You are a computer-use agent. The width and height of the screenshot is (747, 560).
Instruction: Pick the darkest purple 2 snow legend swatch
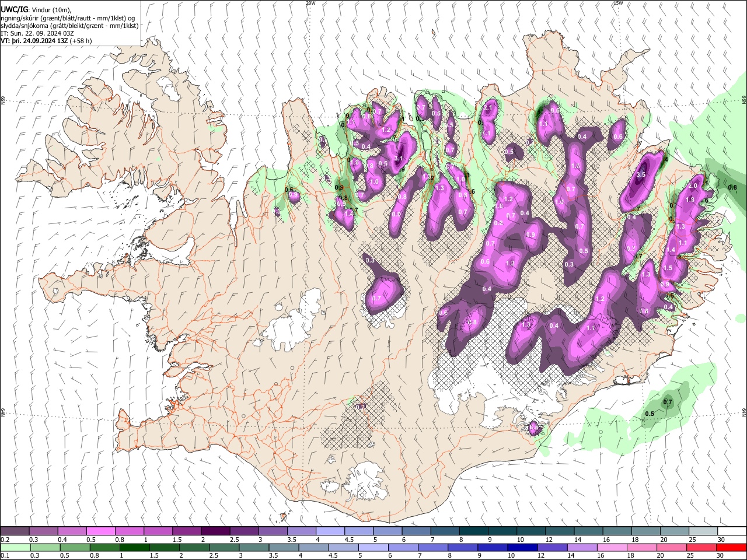[215, 531]
